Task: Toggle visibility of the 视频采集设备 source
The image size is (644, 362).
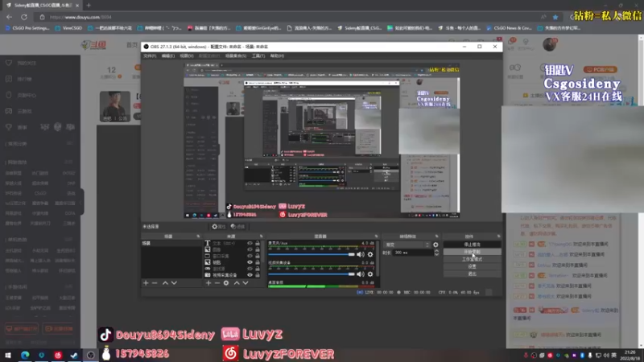Action: (250, 275)
